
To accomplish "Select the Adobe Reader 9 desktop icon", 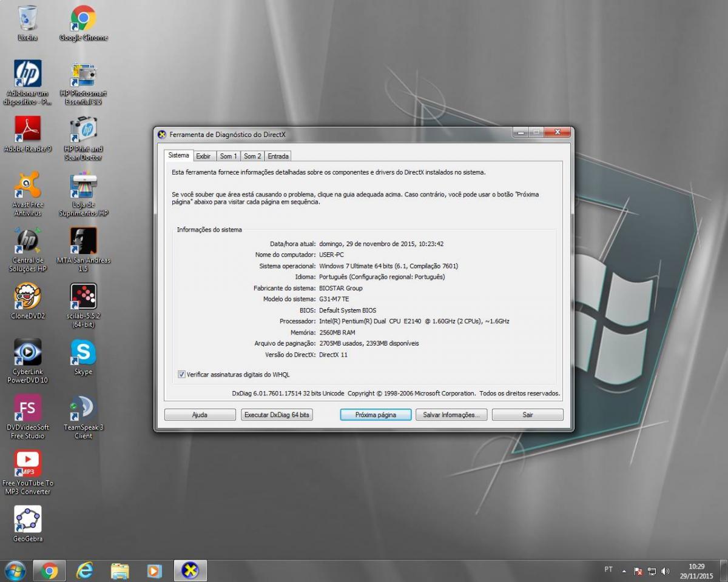I will point(27,134).
